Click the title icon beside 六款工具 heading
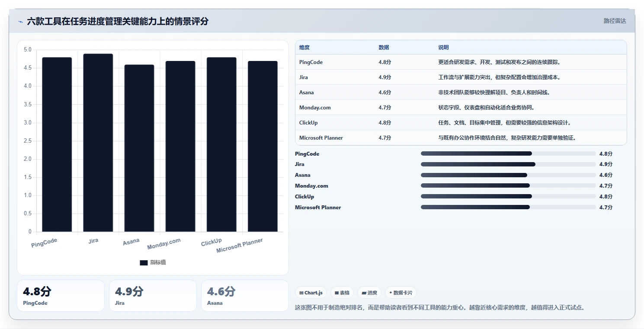This screenshot has width=644, height=329. [20, 22]
